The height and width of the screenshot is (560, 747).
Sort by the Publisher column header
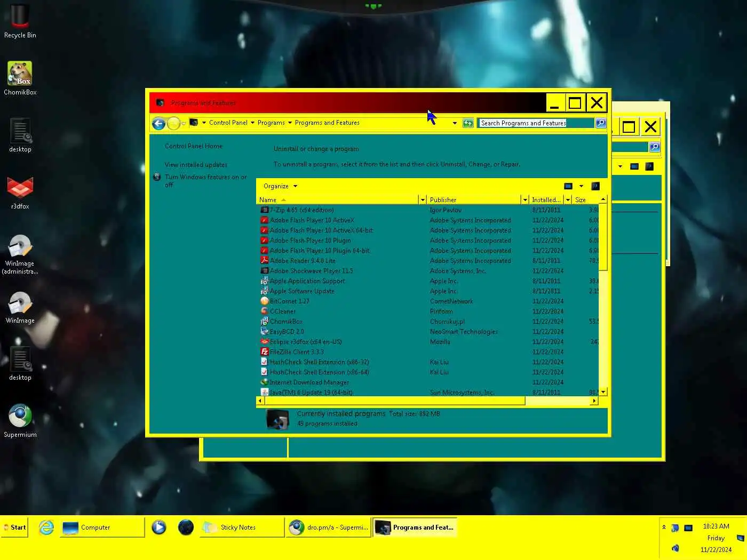click(474, 200)
